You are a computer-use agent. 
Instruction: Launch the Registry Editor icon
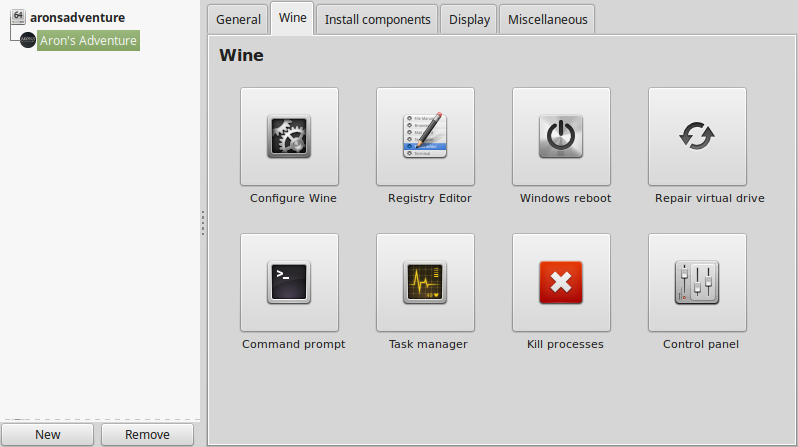[425, 136]
